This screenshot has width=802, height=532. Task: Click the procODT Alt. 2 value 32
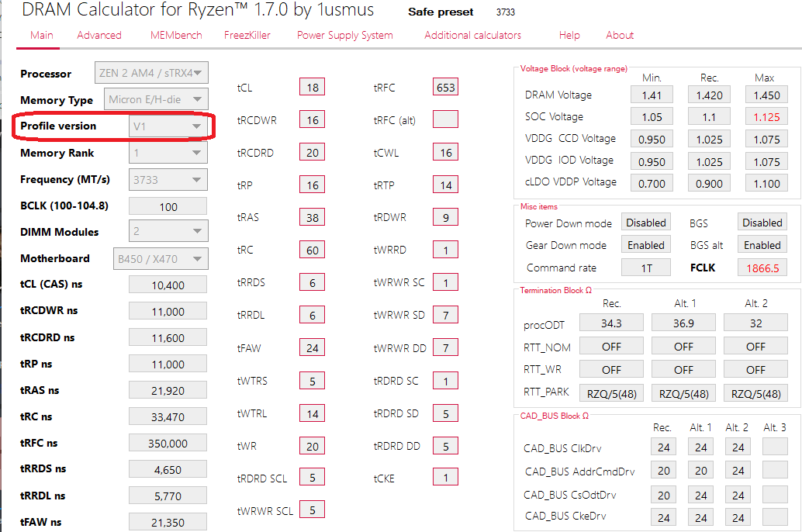tap(755, 323)
